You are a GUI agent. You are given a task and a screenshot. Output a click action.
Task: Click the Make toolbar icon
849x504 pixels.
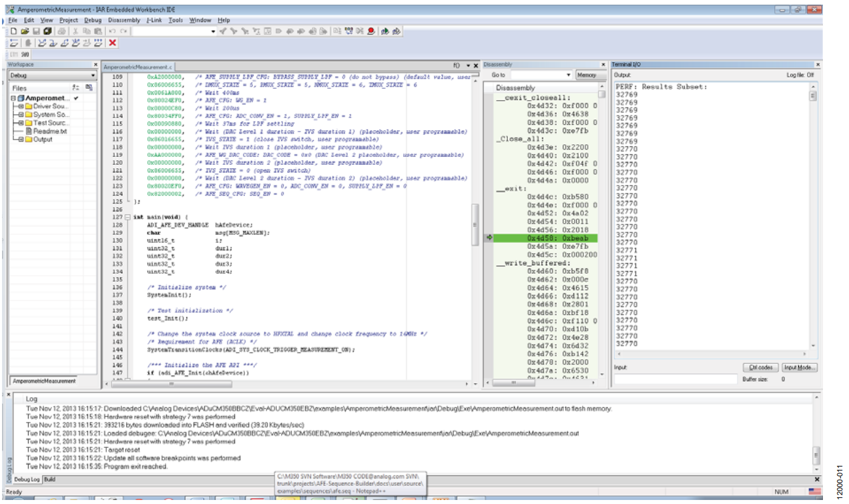click(350, 31)
